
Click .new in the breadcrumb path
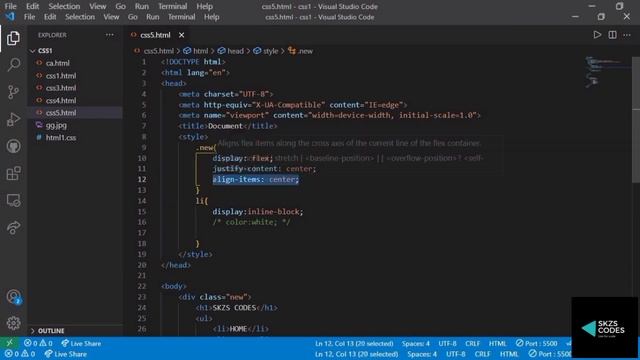coord(305,51)
